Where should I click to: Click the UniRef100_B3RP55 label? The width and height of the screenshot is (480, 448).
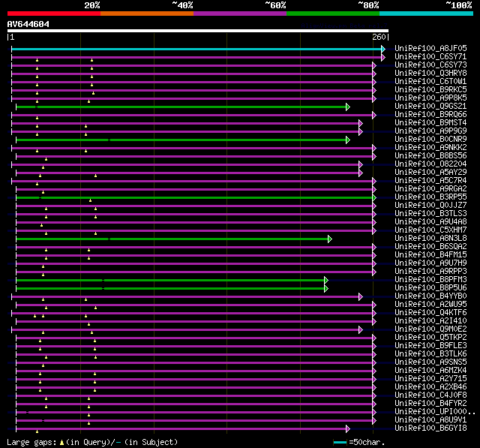430,197
